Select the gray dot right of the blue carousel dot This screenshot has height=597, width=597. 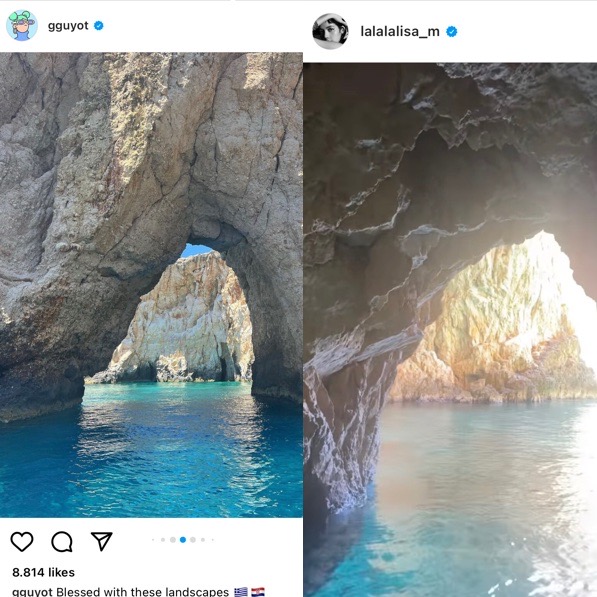[x=193, y=540]
